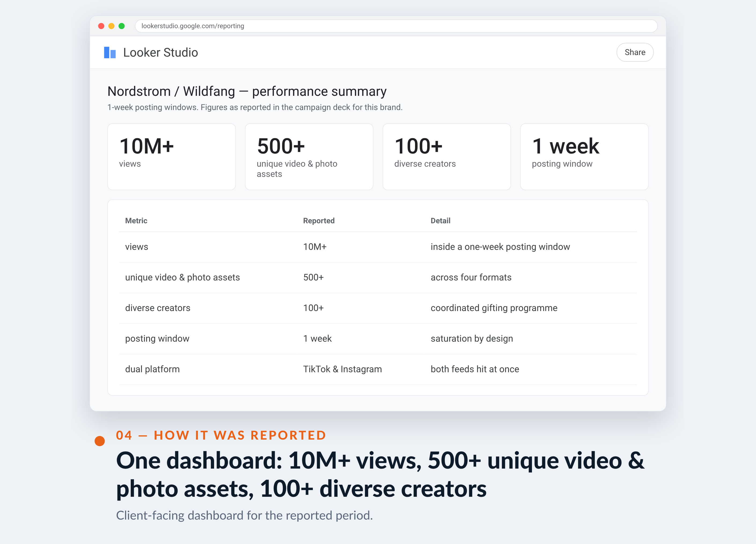
Task: Click the Detail column header
Action: (x=440, y=221)
